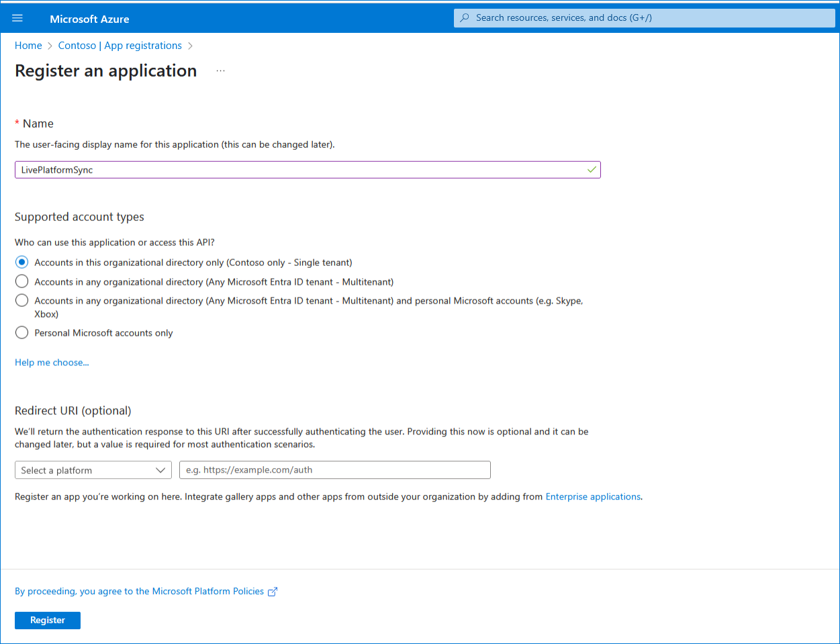Click the chevron after App registrations breadcrumb

point(190,46)
